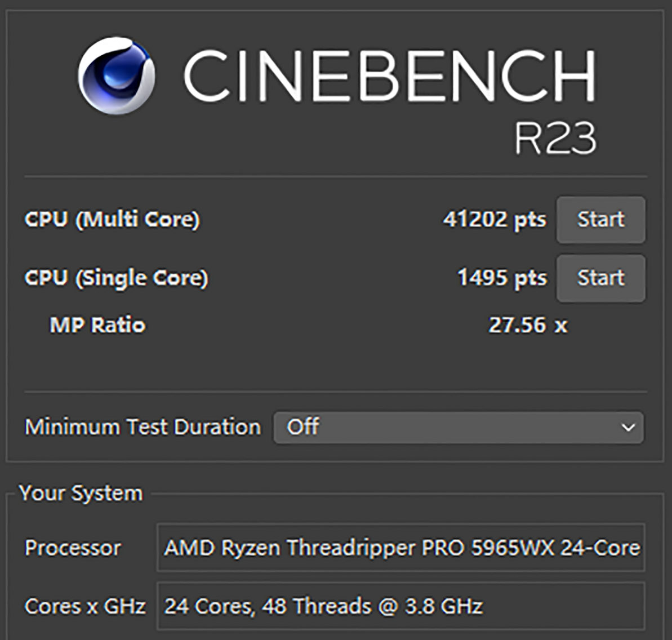Screen dimensions: 672x640
Task: Click the Cinebench sphere logo icon
Action: (117, 75)
